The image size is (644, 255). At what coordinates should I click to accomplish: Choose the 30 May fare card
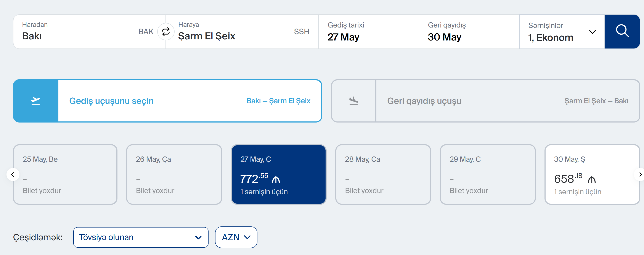(592, 174)
